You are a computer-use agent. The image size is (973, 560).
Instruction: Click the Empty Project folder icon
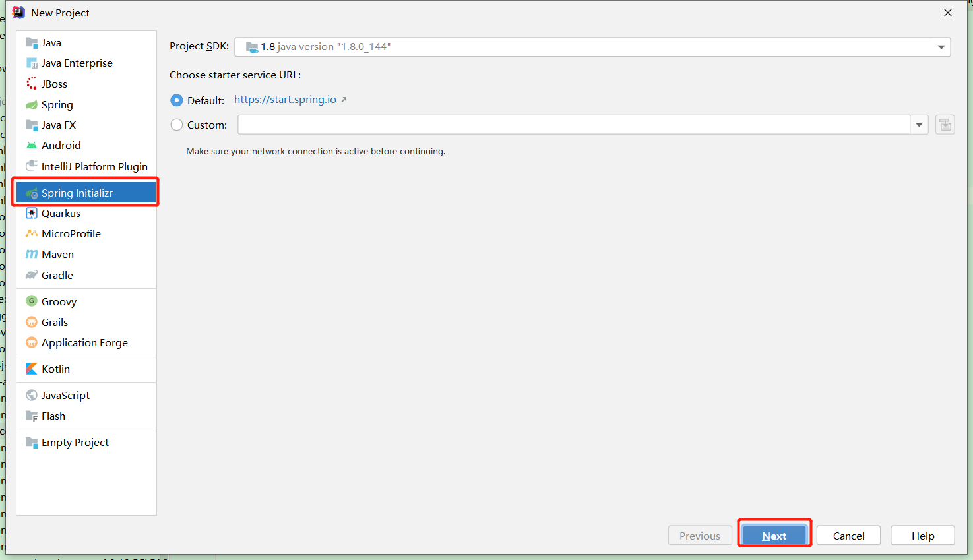pyautogui.click(x=32, y=443)
